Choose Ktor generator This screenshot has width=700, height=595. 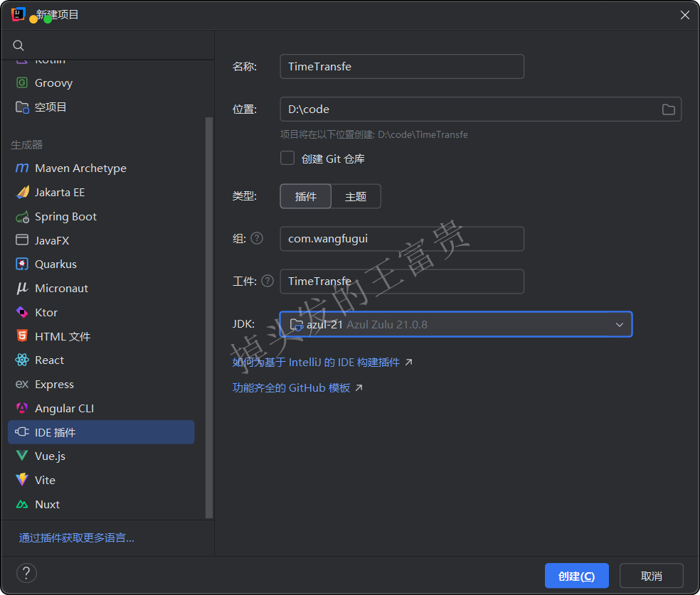101,312
